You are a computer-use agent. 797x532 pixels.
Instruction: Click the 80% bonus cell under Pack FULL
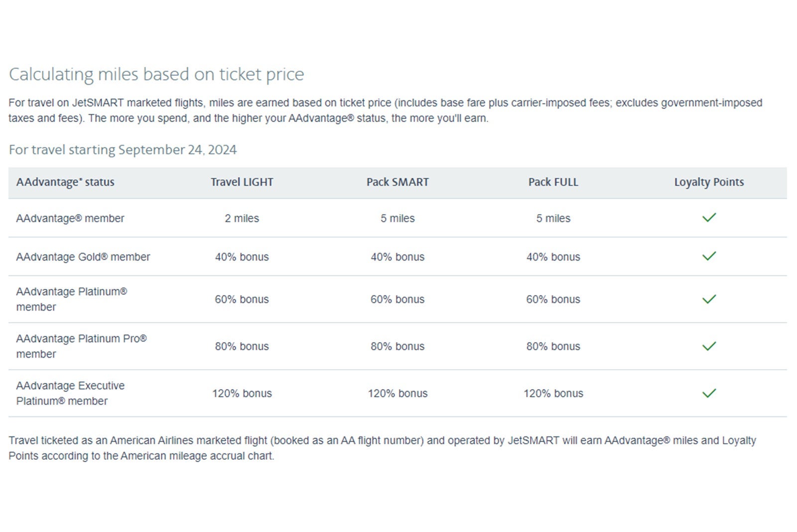coord(553,346)
